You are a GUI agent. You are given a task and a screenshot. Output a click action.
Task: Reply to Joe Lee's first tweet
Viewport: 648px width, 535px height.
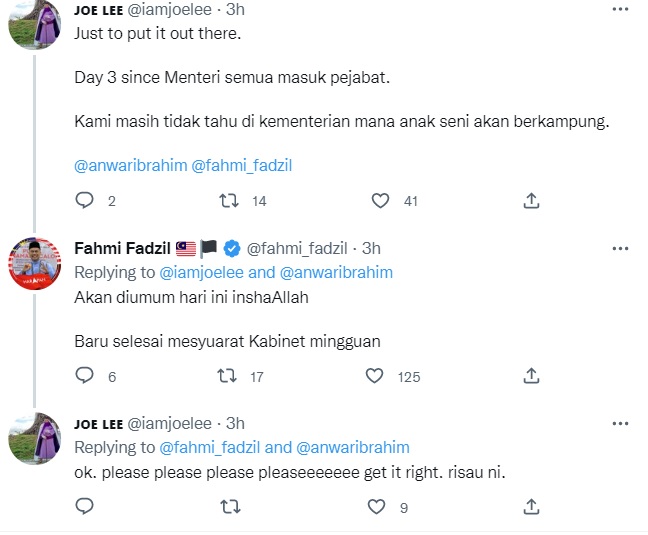tap(84, 201)
